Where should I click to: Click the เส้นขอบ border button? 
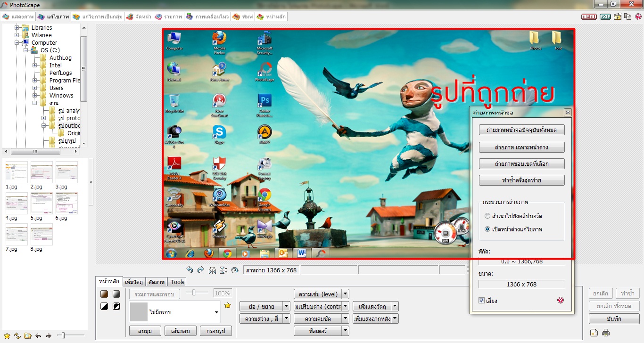pyautogui.click(x=181, y=331)
